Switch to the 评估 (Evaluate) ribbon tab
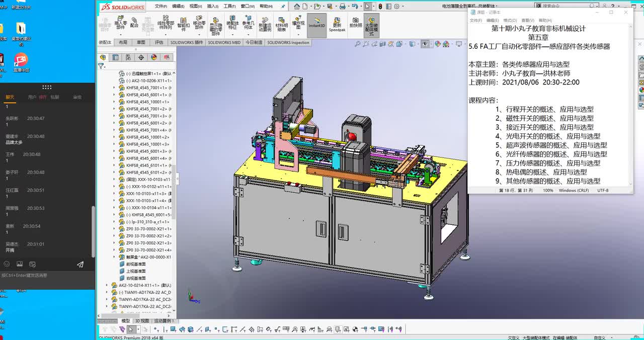 click(158, 43)
